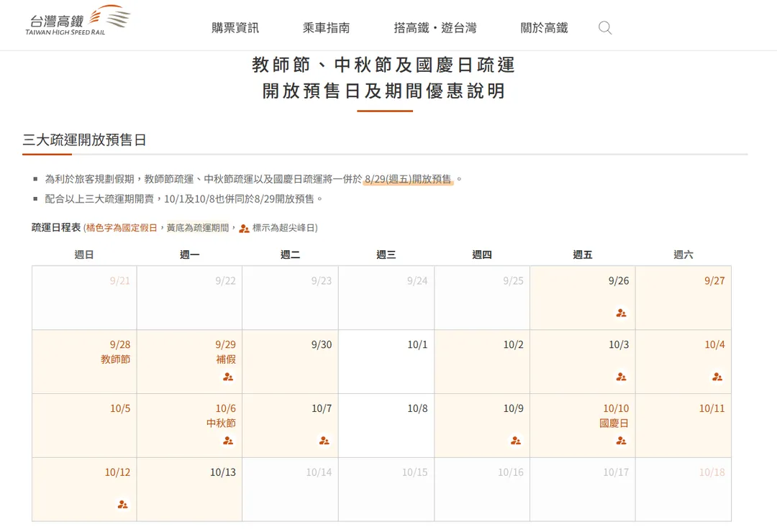Click the 補假 label under 9/29
The height and width of the screenshot is (532, 777).
226,359
